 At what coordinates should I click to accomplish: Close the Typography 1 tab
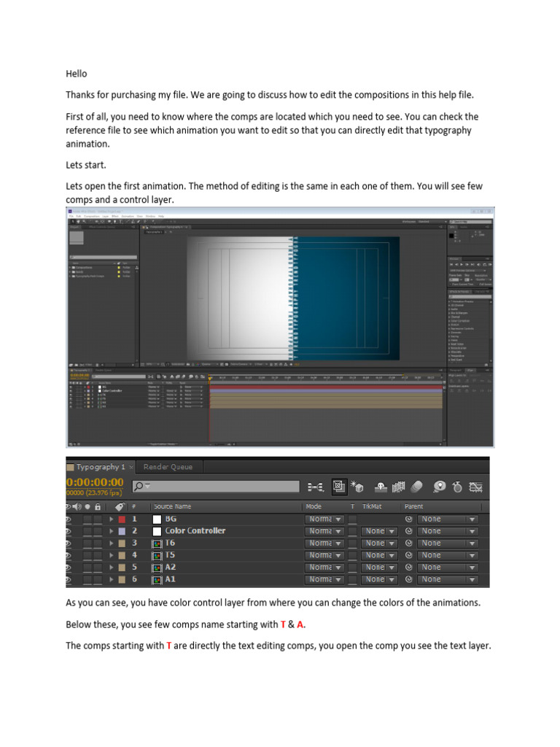click(131, 468)
